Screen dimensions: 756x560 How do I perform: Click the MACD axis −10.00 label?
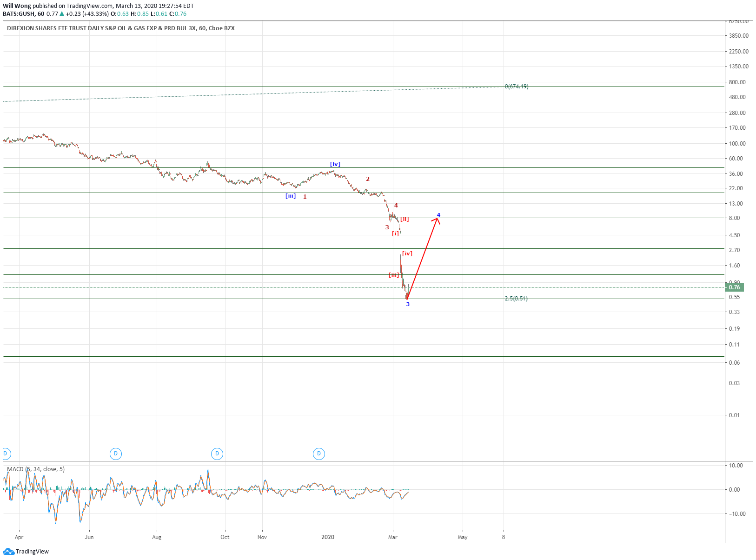[737, 514]
